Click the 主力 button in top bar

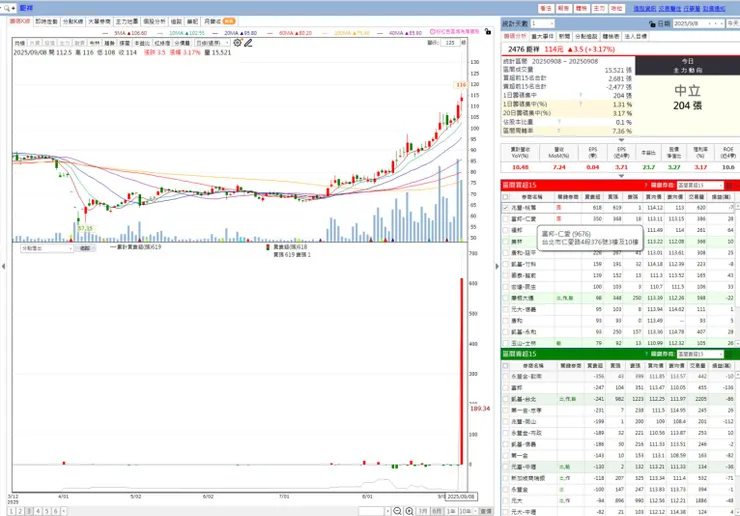(599, 8)
